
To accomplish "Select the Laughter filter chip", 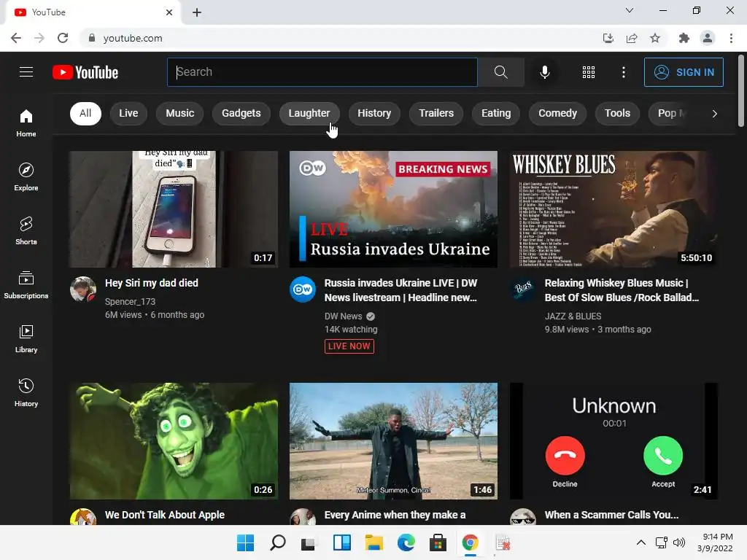I will coord(309,113).
